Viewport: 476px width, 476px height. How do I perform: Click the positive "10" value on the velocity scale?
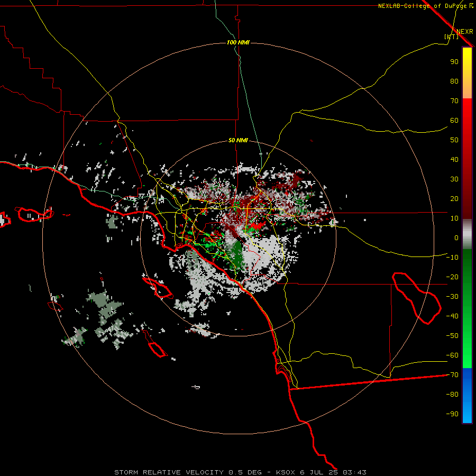click(x=454, y=218)
